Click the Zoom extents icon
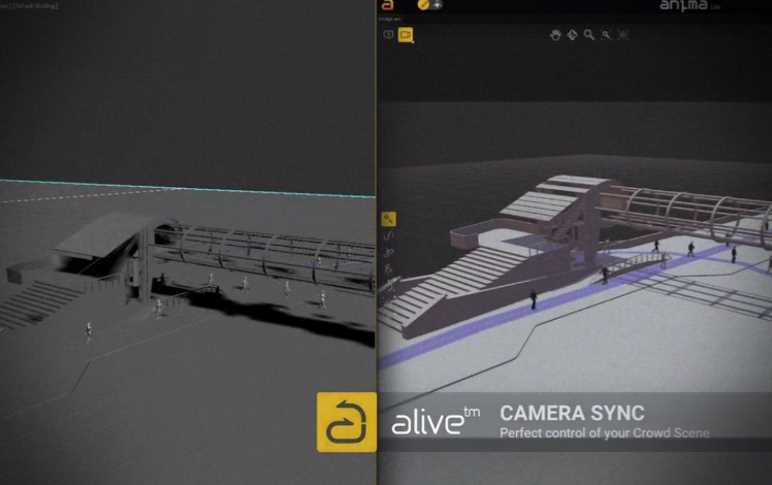The image size is (772, 485). pos(623,34)
